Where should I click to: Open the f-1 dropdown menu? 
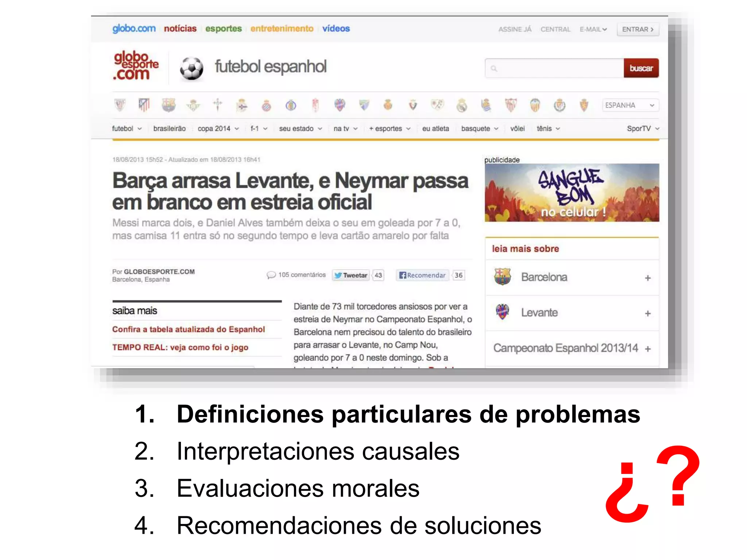259,128
